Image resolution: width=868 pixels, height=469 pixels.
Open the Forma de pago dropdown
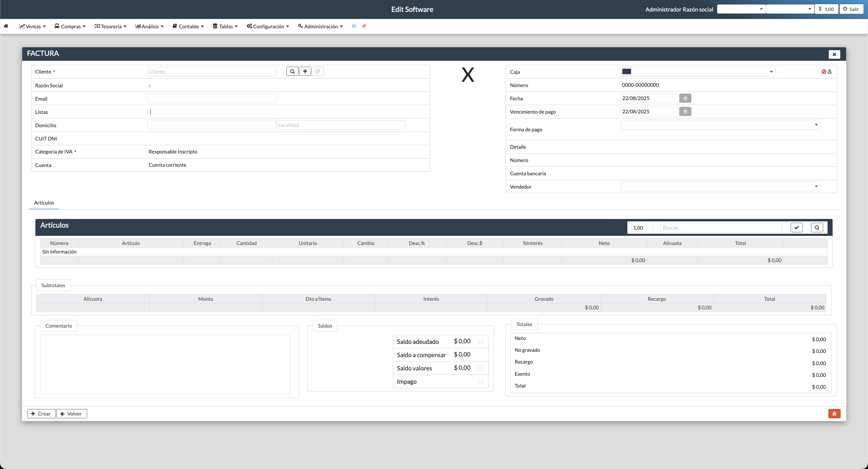(x=816, y=125)
